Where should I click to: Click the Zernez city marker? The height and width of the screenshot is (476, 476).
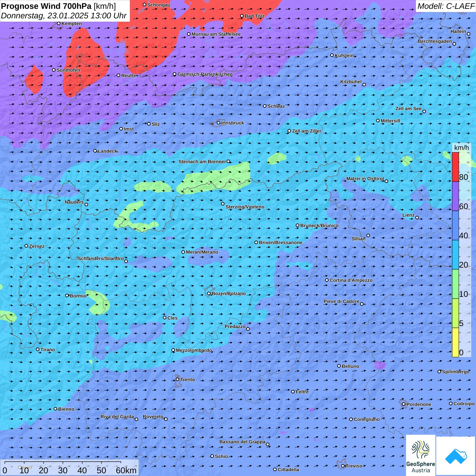click(x=26, y=246)
